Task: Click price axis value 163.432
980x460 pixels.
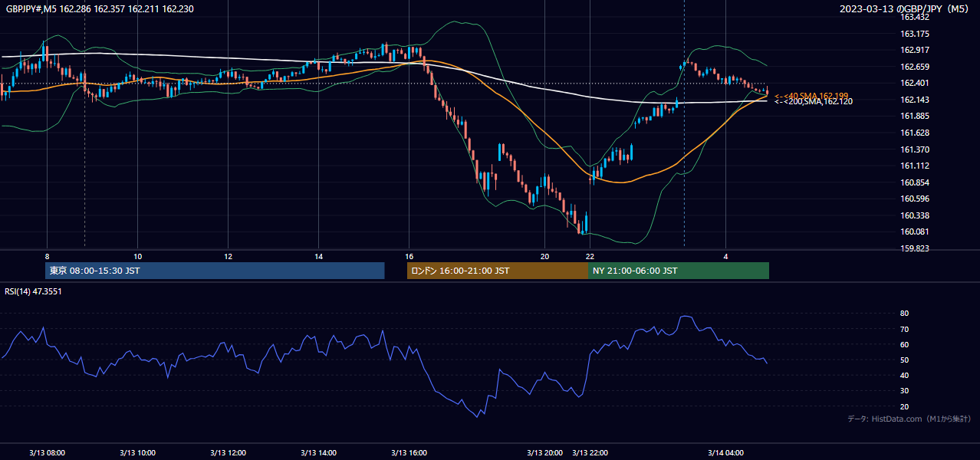Action: click(x=915, y=17)
